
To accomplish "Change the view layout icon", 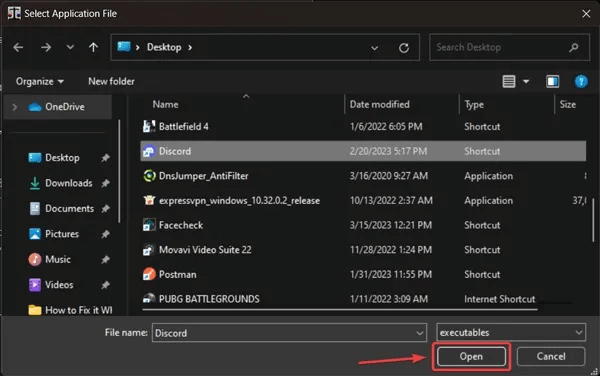I will click(509, 81).
